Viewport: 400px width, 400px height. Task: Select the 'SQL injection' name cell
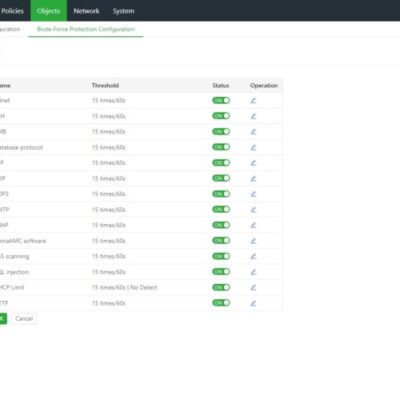pyautogui.click(x=14, y=272)
